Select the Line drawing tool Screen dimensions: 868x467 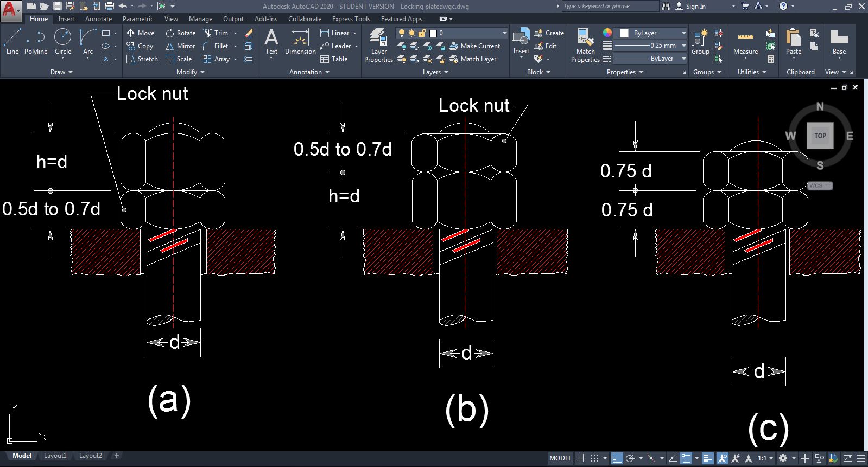pyautogui.click(x=12, y=41)
